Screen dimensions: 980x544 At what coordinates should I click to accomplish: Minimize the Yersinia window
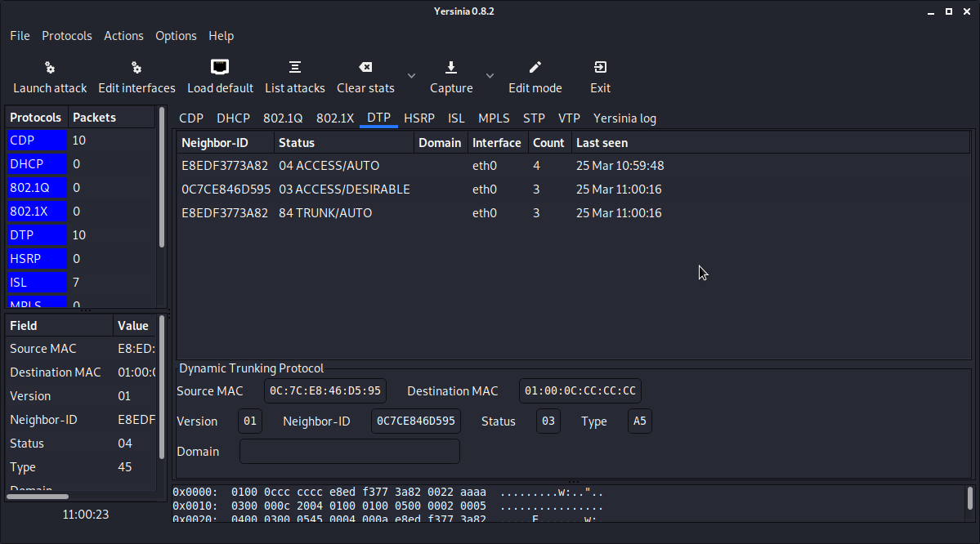point(931,12)
